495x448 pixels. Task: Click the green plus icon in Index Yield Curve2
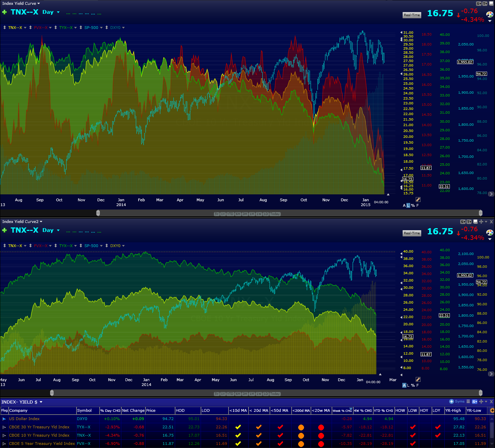coord(4,230)
